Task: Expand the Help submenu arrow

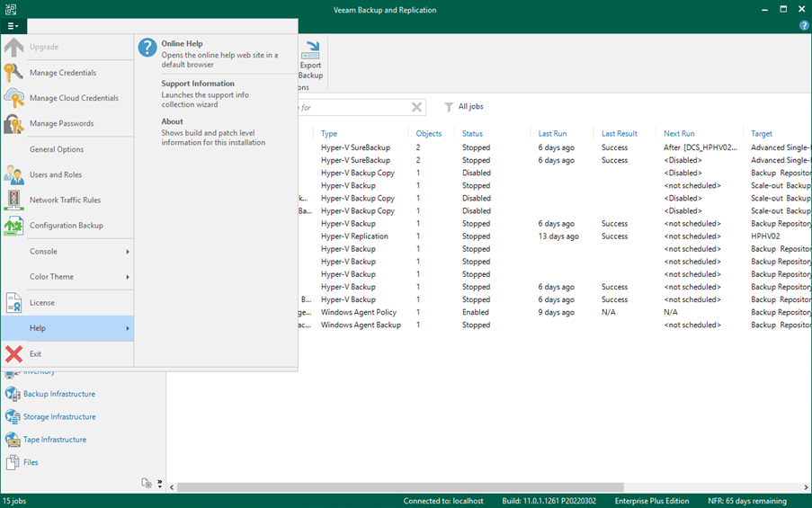Action: tap(128, 328)
